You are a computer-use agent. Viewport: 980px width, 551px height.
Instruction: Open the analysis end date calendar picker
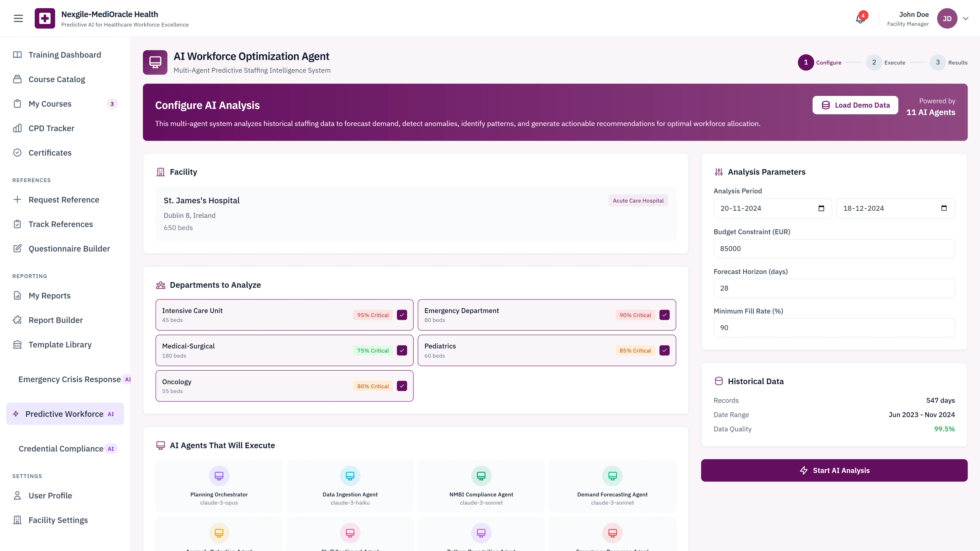click(x=944, y=208)
